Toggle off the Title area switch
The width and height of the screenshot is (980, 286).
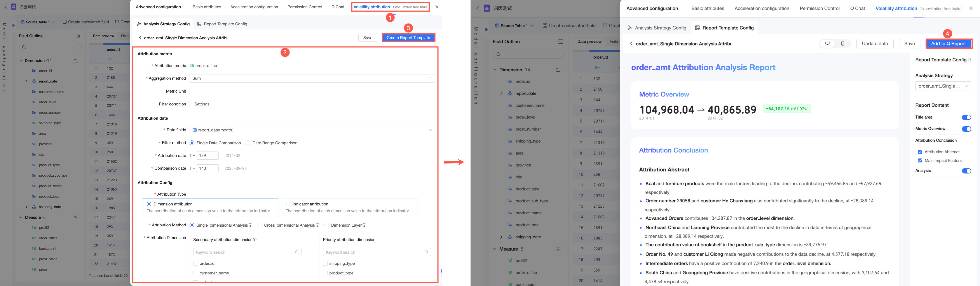pos(966,117)
